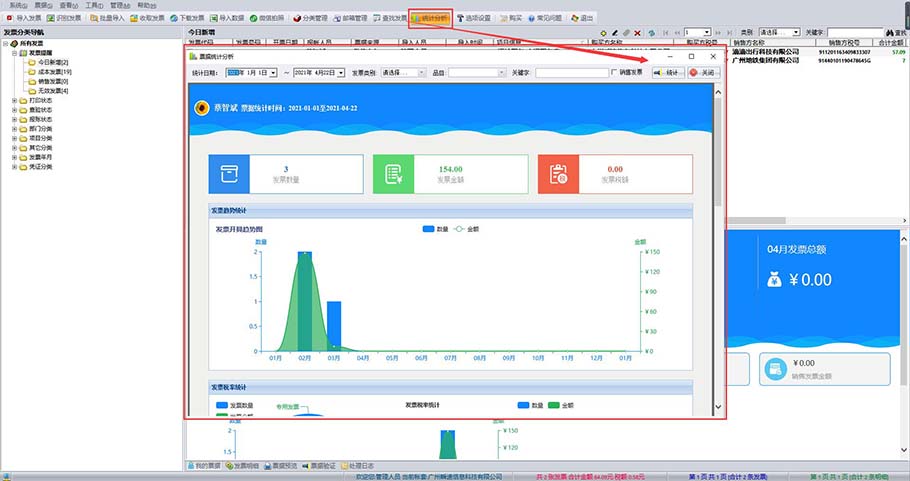The image size is (910, 481).
Task: Open the 查看 menu
Action: click(x=68, y=5)
